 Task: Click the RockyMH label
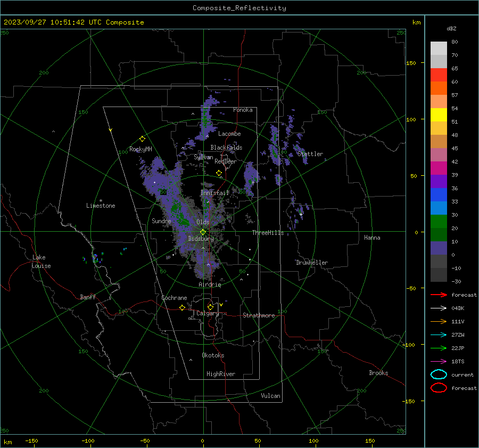pos(141,149)
